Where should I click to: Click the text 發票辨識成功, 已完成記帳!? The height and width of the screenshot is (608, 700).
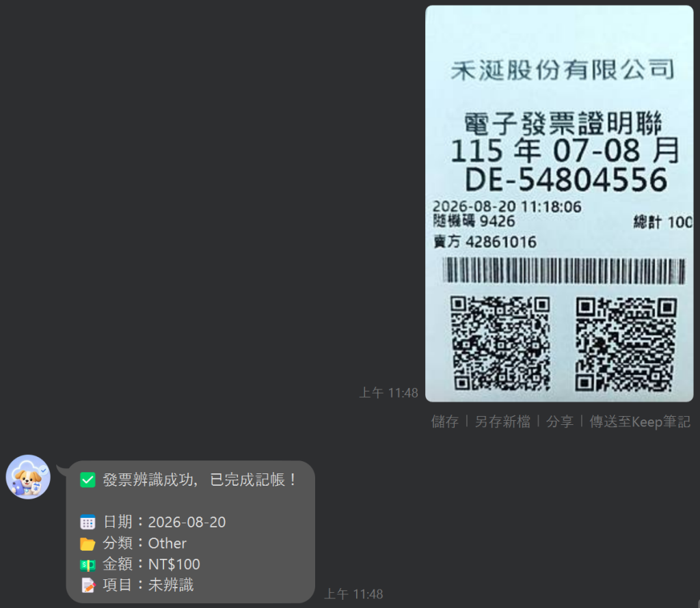coord(200,480)
